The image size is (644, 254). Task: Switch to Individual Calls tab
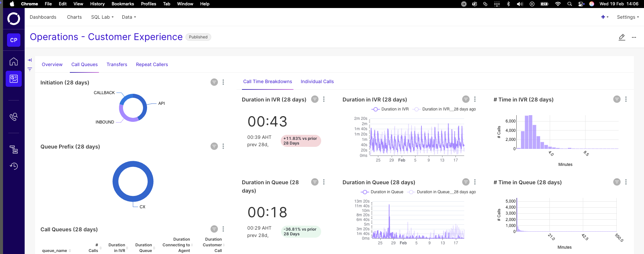pos(317,81)
